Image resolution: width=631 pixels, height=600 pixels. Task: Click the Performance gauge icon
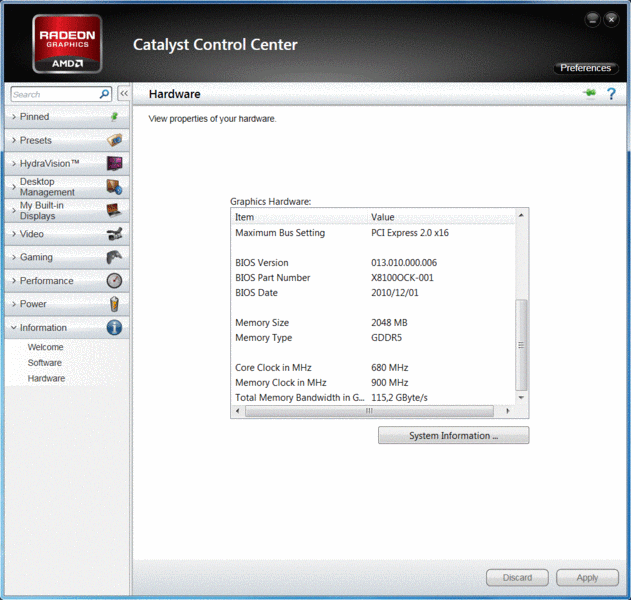pyautogui.click(x=114, y=280)
